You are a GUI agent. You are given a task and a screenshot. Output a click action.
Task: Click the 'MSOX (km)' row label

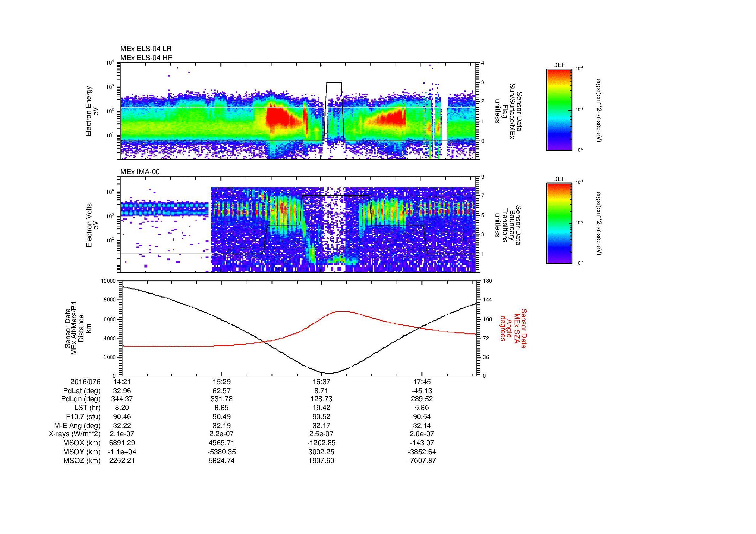82,443
